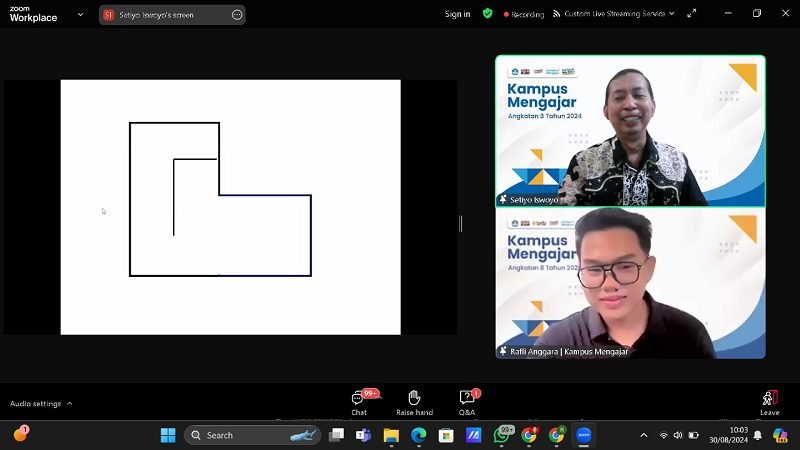Open the Windows Start menu
800x450 pixels.
[168, 435]
